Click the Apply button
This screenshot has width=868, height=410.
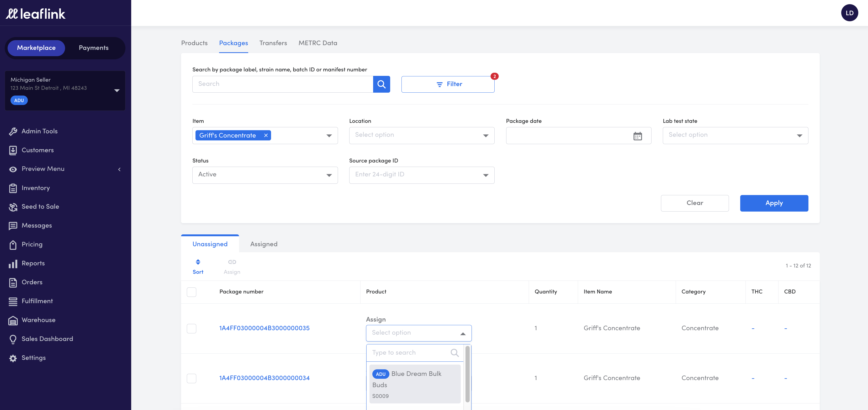(774, 203)
